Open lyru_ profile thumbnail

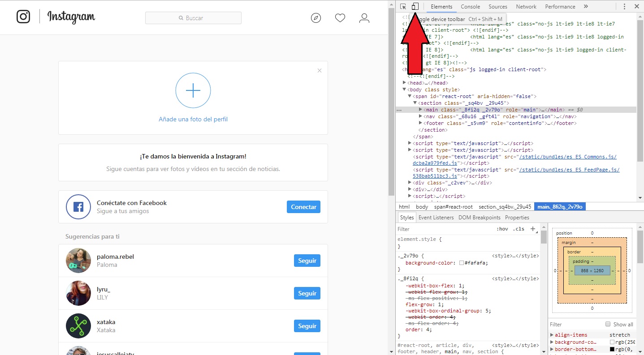(78, 293)
